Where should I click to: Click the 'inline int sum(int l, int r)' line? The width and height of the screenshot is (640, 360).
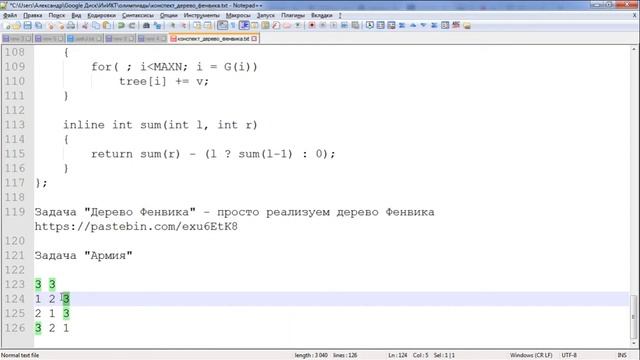pos(160,124)
